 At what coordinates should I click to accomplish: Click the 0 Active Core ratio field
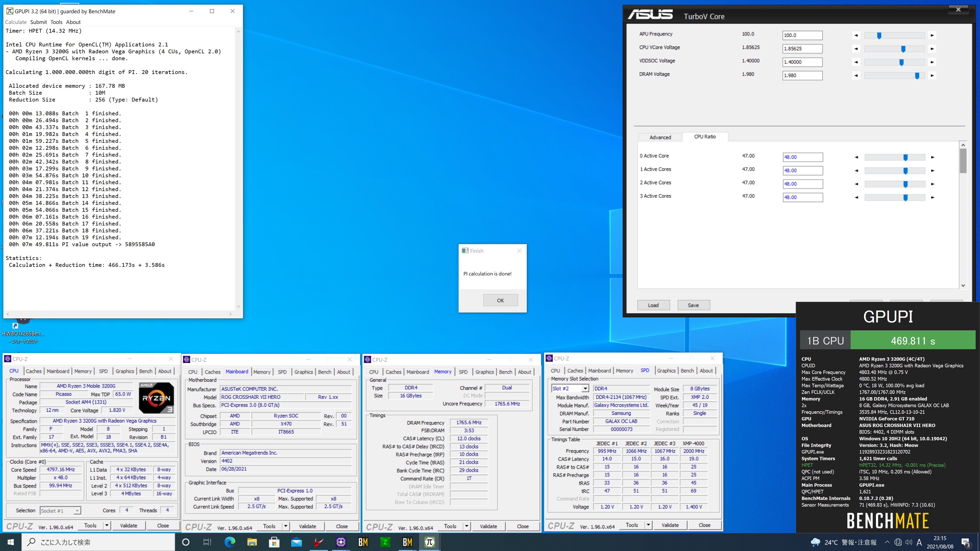pos(803,157)
